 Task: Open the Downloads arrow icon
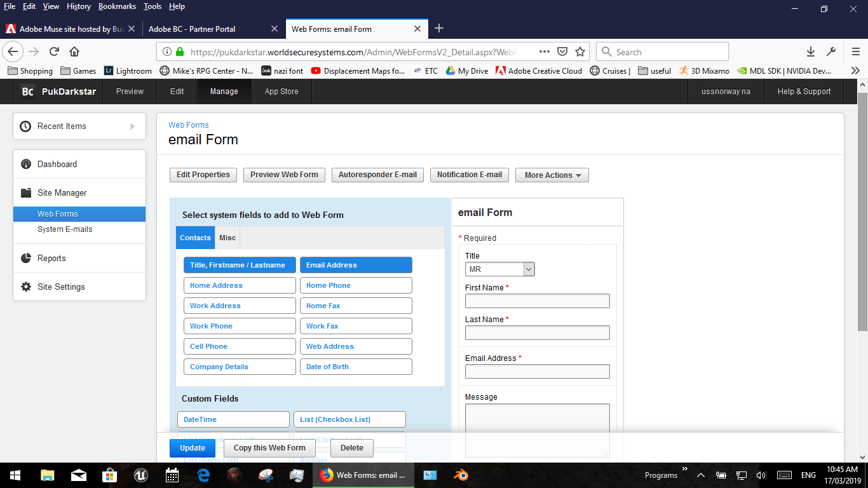tap(811, 51)
